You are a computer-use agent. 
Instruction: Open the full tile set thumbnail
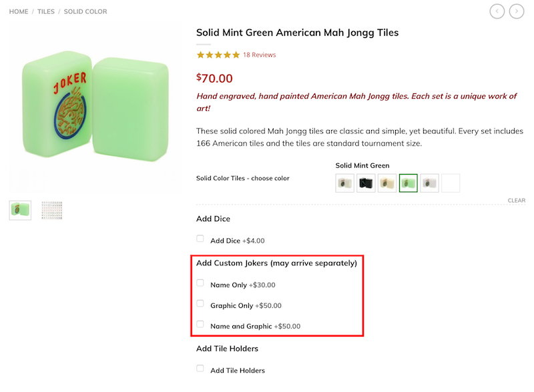[x=51, y=209]
